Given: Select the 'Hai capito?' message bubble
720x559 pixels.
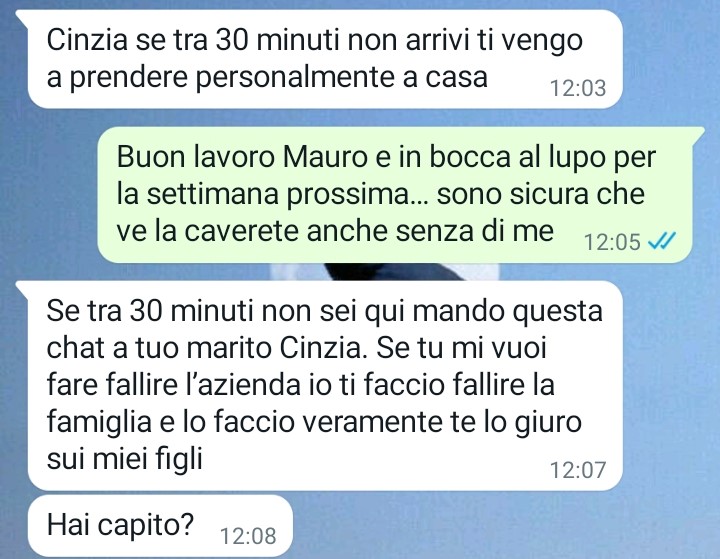Looking at the screenshot, I should pos(160,526).
